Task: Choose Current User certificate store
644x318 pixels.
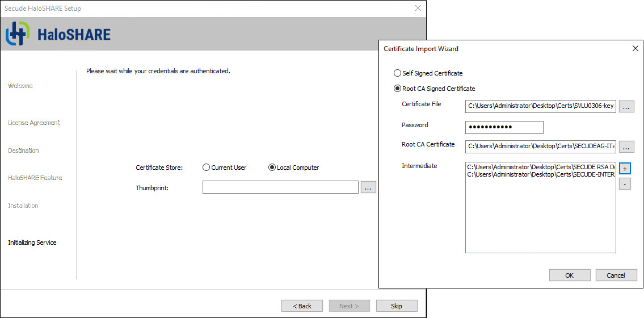Action: pos(225,168)
